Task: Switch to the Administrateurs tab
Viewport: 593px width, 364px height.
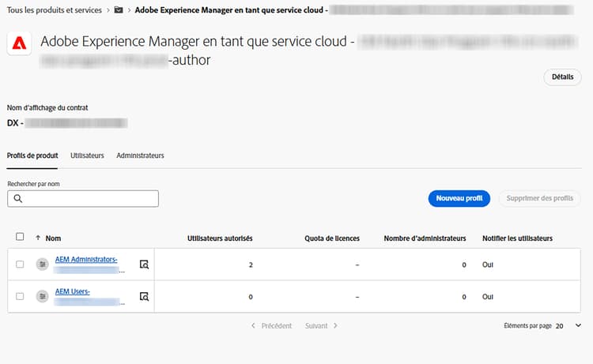Action: (x=140, y=156)
